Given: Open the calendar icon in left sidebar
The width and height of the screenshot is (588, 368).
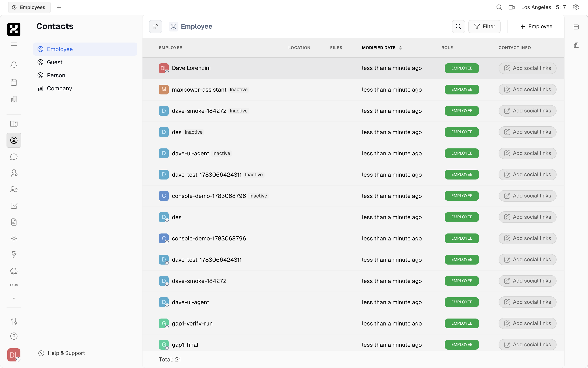Looking at the screenshot, I should 14,82.
